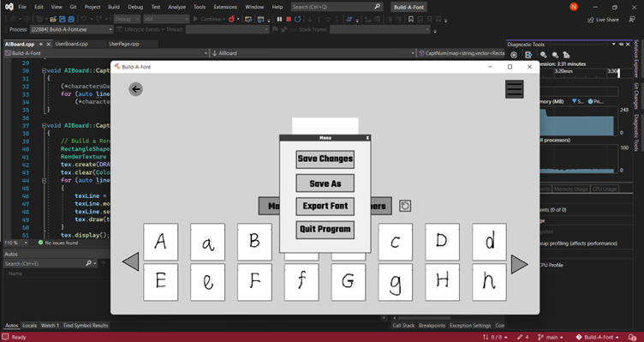Select the lowercase d character tile
Image resolution: width=644 pixels, height=342 pixels.
pos(489,242)
